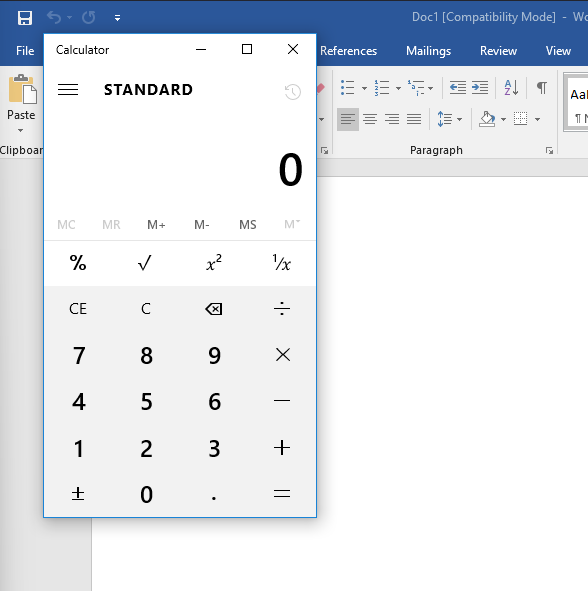Click the square root key
The width and height of the screenshot is (588, 591).
click(145, 263)
